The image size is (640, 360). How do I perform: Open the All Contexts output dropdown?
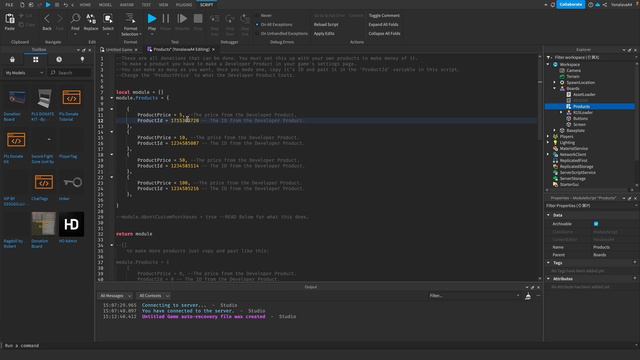pyautogui.click(x=153, y=296)
